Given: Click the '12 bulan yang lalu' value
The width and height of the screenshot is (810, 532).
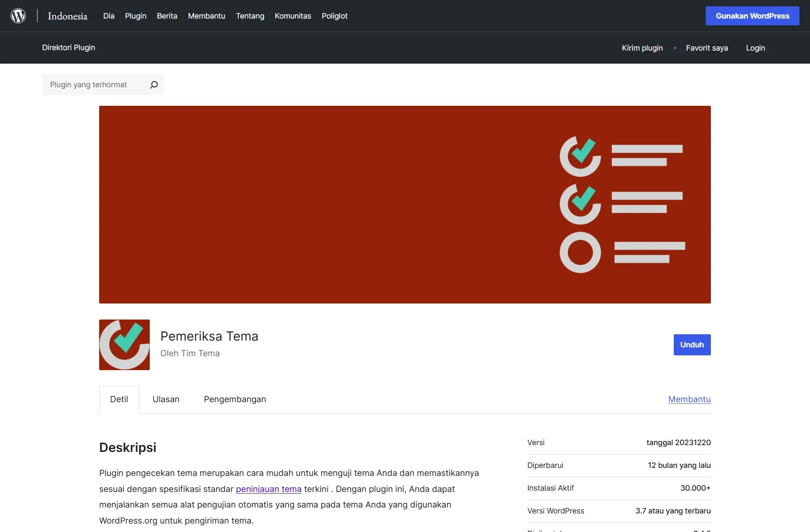Looking at the screenshot, I should click(x=679, y=465).
